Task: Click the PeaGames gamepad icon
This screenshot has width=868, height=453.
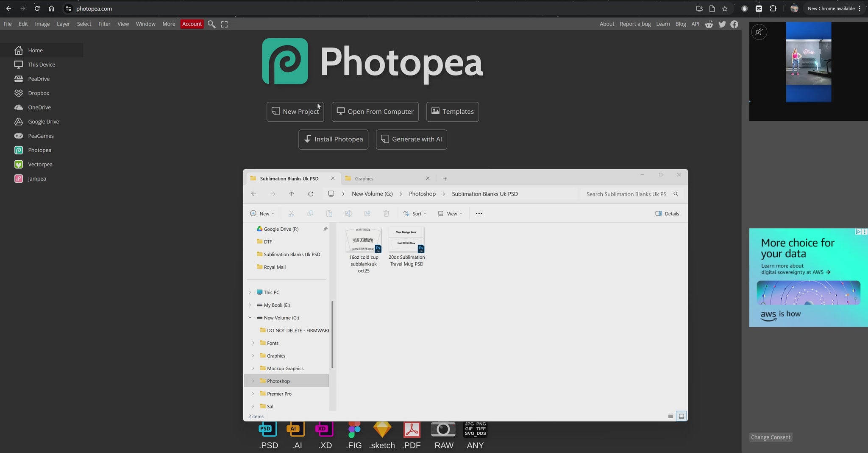Action: [x=19, y=136]
